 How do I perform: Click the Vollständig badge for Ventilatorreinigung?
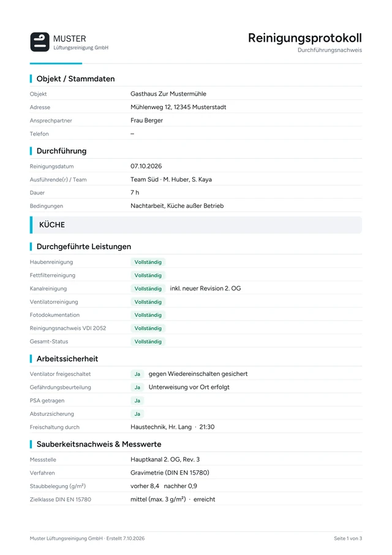click(x=148, y=302)
